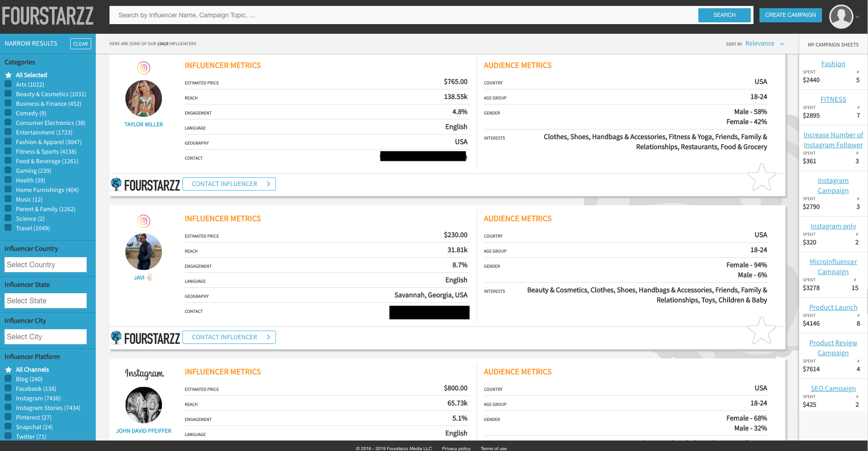Open the Sort By Relevance dropdown
Screen dimensions: 868x451
765,44
